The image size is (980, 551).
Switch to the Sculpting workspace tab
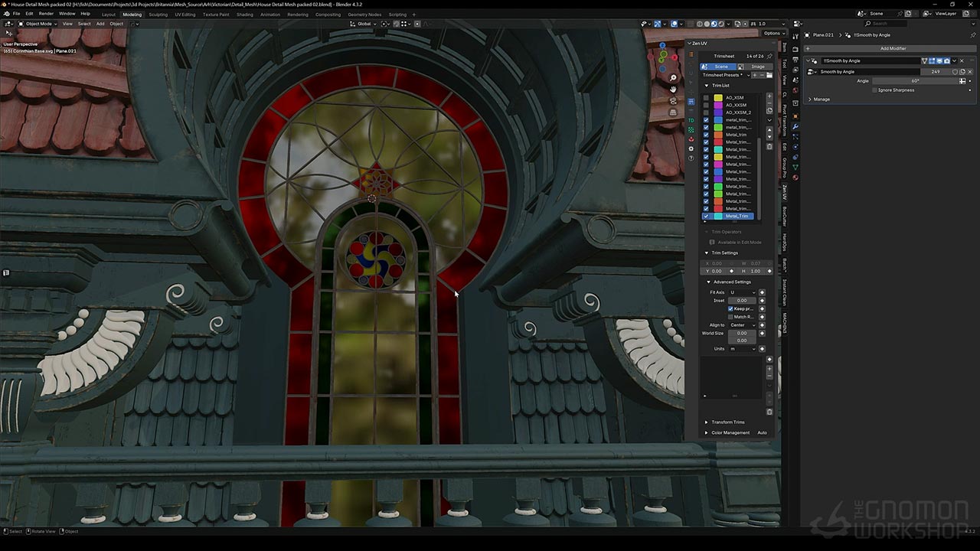(158, 15)
